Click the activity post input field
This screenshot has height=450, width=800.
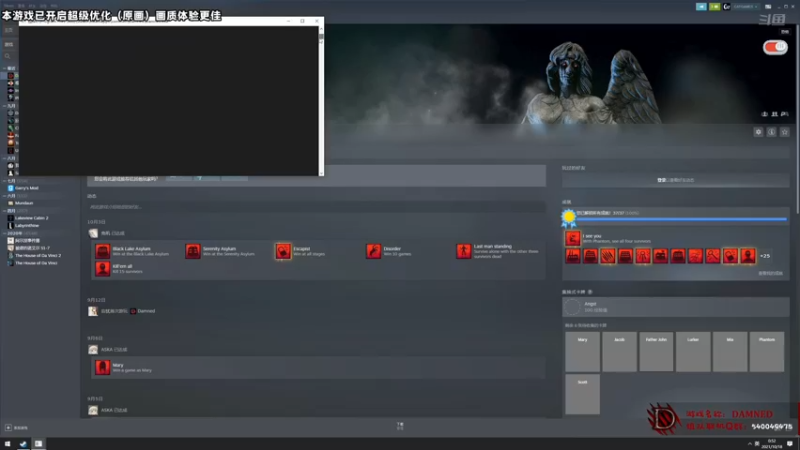[316, 207]
